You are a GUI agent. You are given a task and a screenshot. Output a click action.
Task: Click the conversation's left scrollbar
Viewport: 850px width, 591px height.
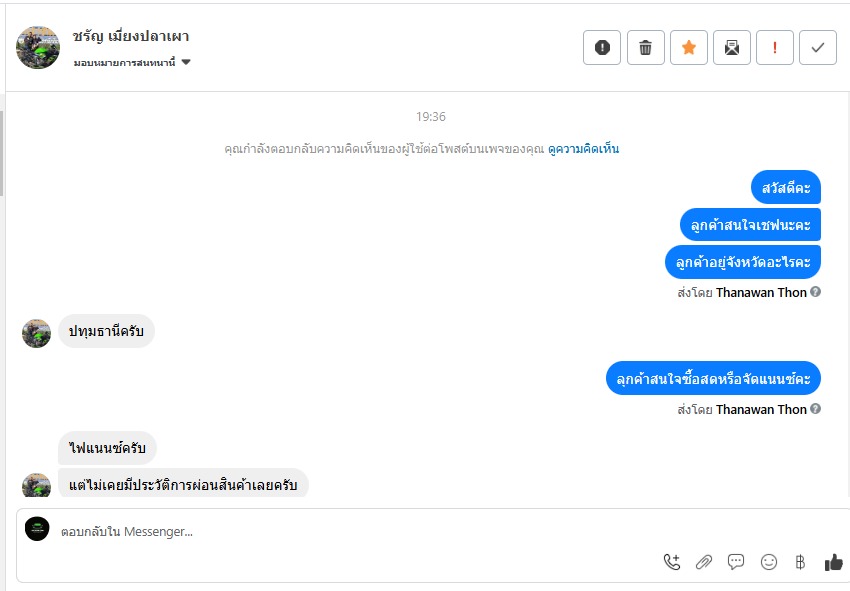click(2, 150)
